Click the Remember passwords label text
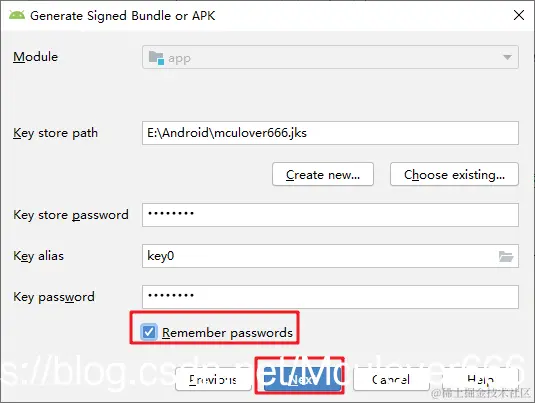 point(227,333)
